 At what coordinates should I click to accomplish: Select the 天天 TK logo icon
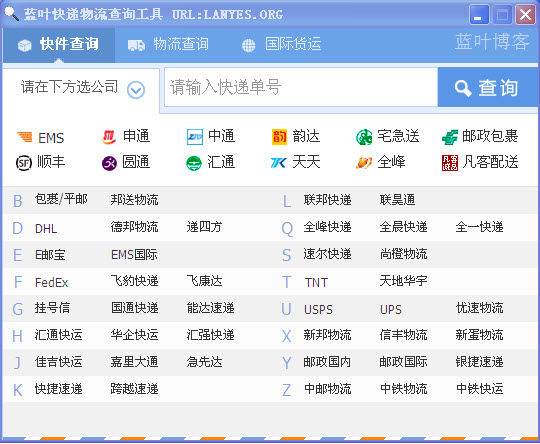pyautogui.click(x=279, y=163)
